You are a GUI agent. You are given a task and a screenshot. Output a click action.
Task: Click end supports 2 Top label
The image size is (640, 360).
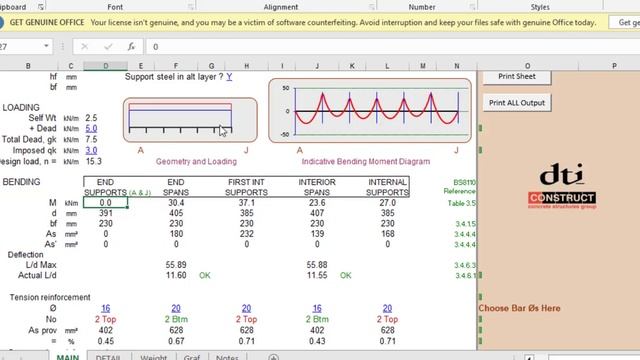[x=105, y=319]
